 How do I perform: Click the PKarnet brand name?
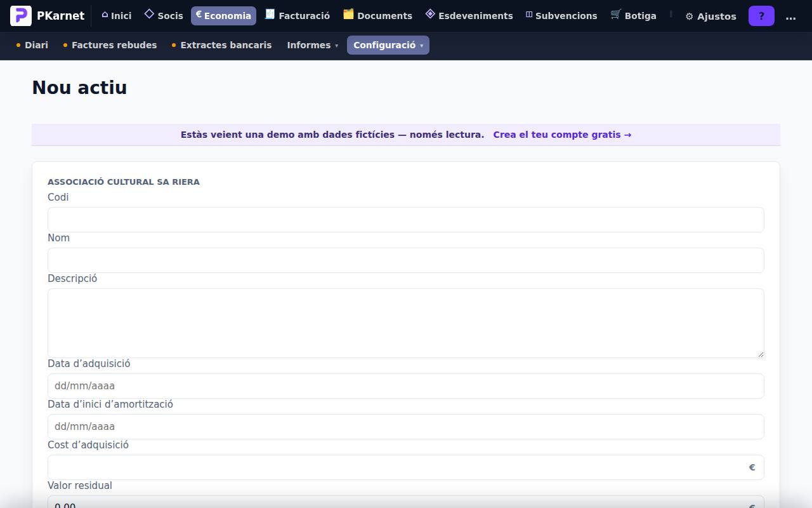click(x=60, y=16)
